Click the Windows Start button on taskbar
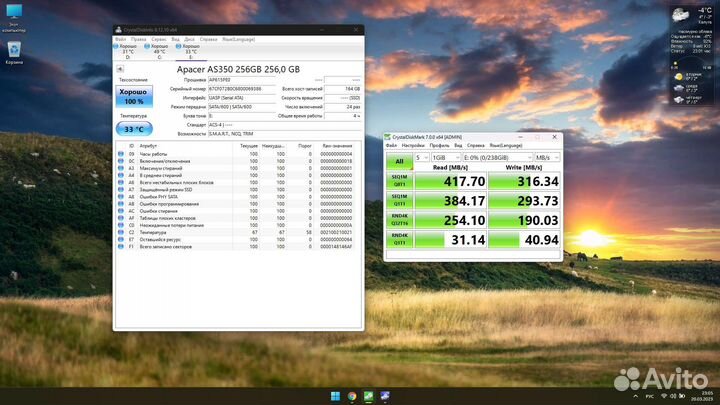The width and height of the screenshot is (720, 405). tap(335, 396)
